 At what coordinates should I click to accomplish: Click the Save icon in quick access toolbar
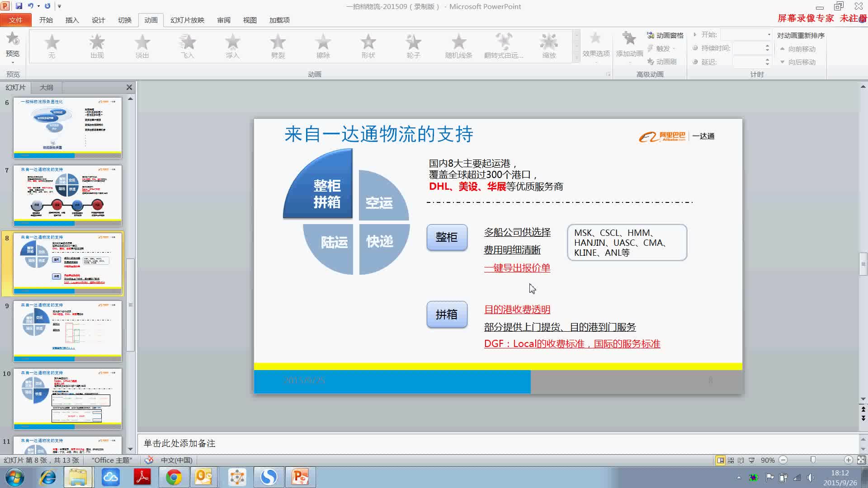point(19,6)
